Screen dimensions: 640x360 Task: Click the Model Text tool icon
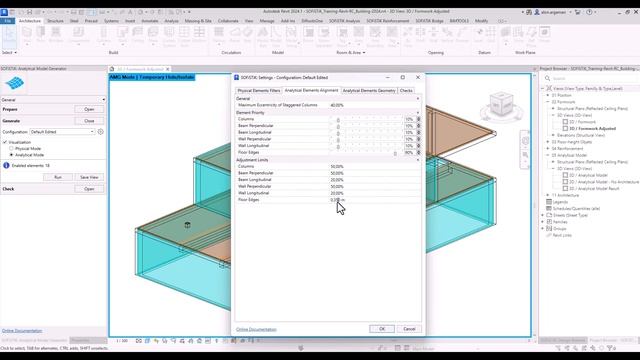(262, 33)
